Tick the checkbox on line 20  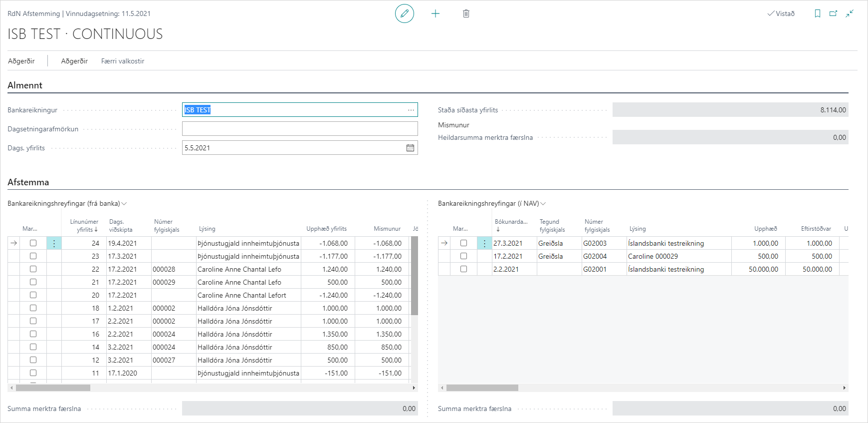coord(33,295)
